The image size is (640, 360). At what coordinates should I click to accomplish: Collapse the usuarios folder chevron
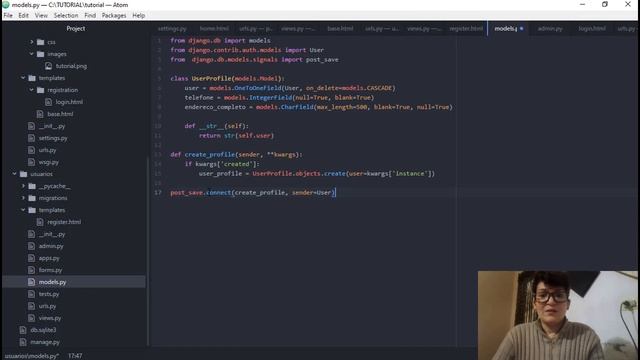click(x=14, y=174)
